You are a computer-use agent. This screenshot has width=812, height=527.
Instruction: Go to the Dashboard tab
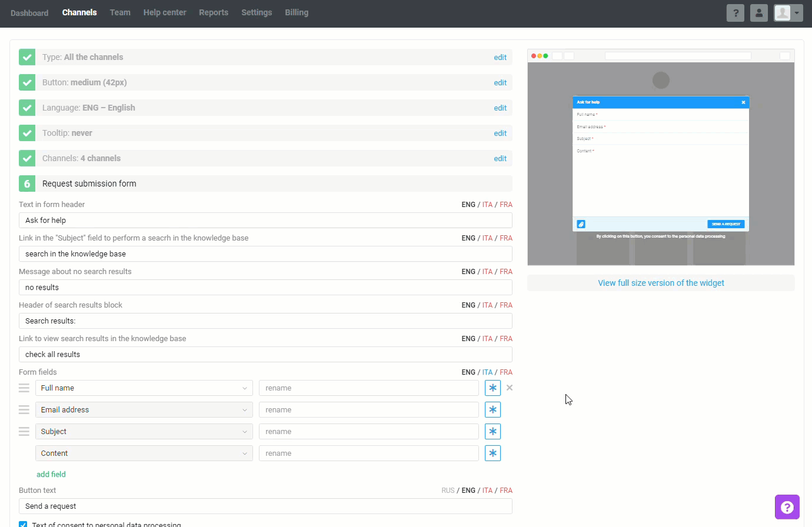click(29, 12)
